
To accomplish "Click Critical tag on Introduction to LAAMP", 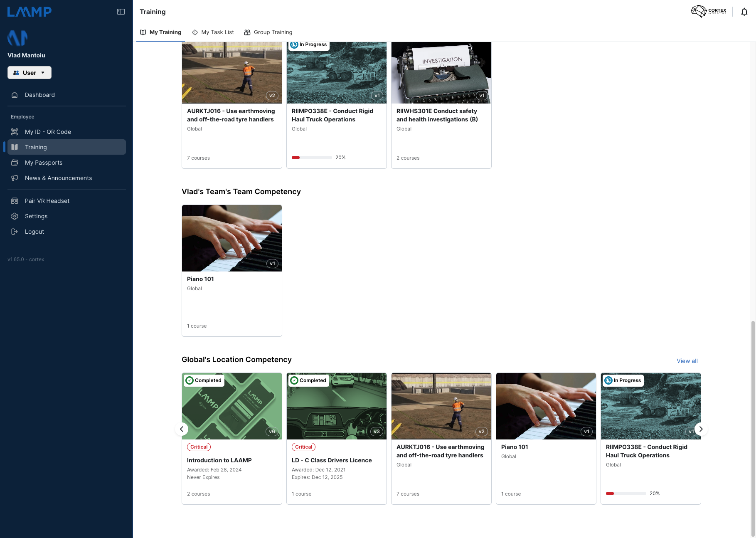I will (x=199, y=447).
